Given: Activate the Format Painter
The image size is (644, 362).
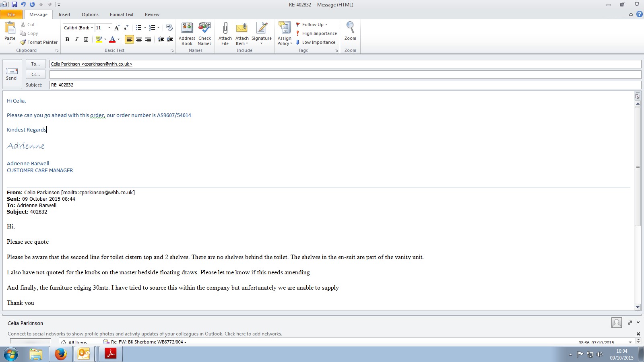Looking at the screenshot, I should [39, 42].
